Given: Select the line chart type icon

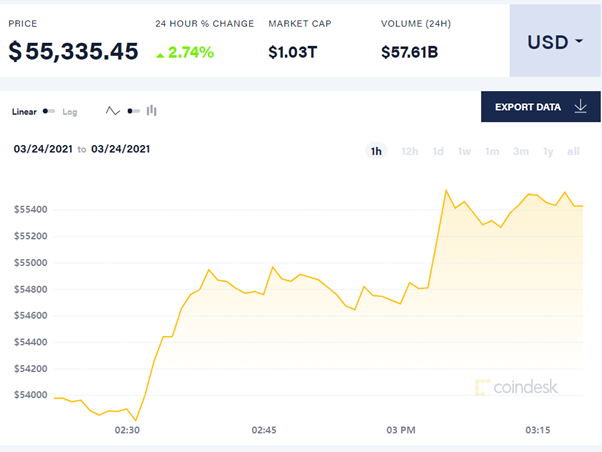Looking at the screenshot, I should [113, 111].
